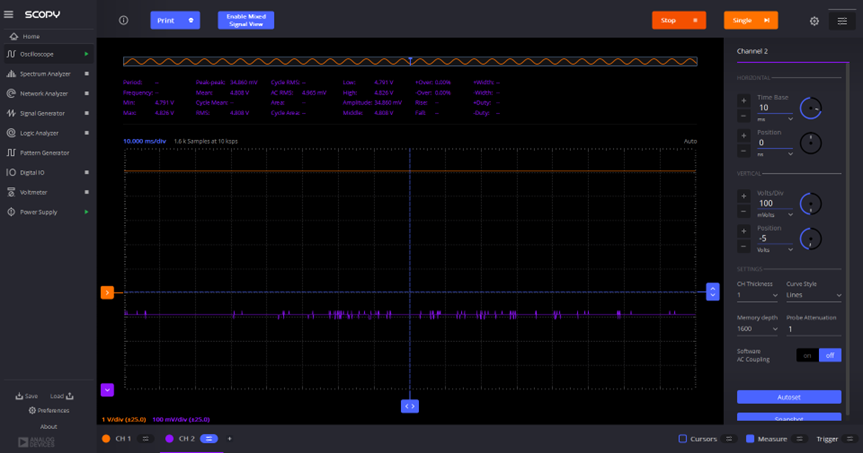Toggle the CH 1 channel circle
Viewport: 863px width, 453px height.
[x=106, y=439]
